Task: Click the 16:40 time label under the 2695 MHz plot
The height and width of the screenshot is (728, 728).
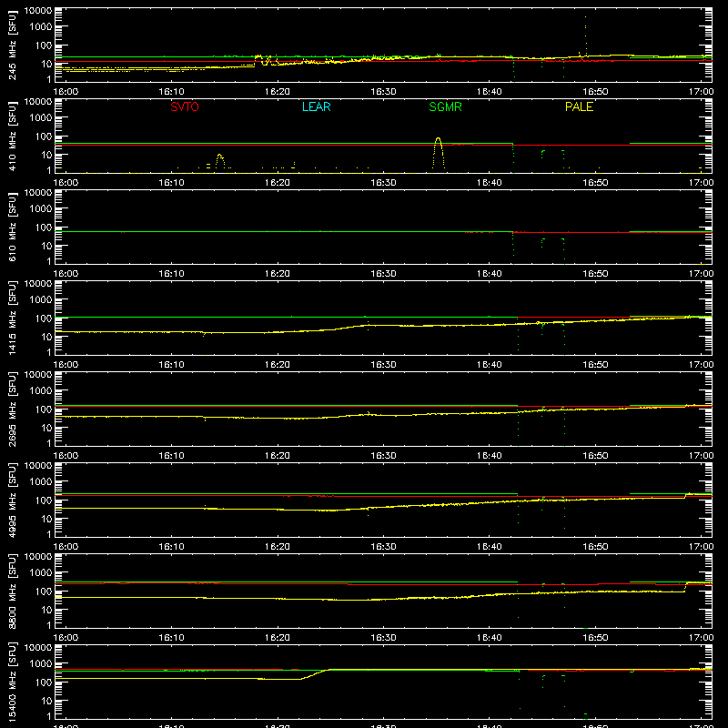Action: pos(490,456)
